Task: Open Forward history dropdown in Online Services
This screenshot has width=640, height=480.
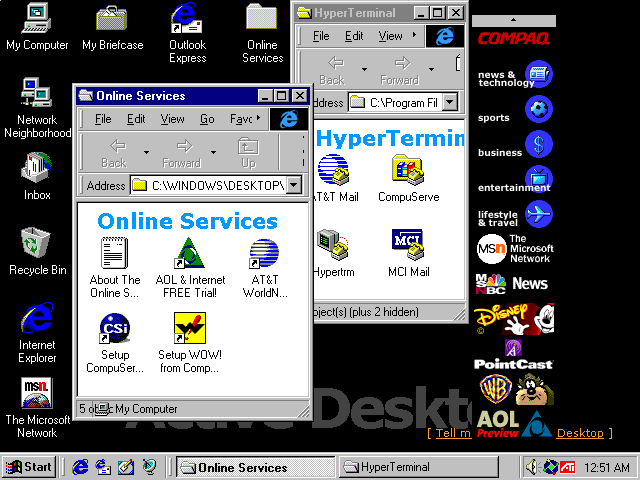Action: pos(213,153)
